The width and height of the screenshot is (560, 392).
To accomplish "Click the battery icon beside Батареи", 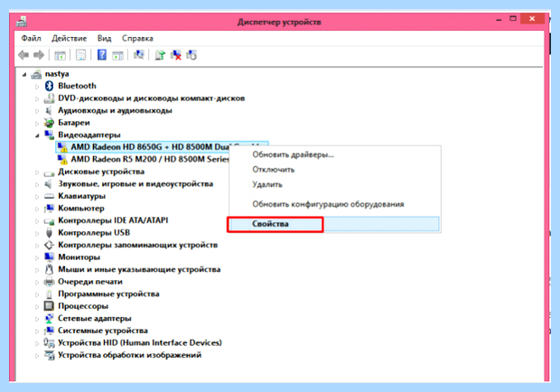I will [49, 123].
